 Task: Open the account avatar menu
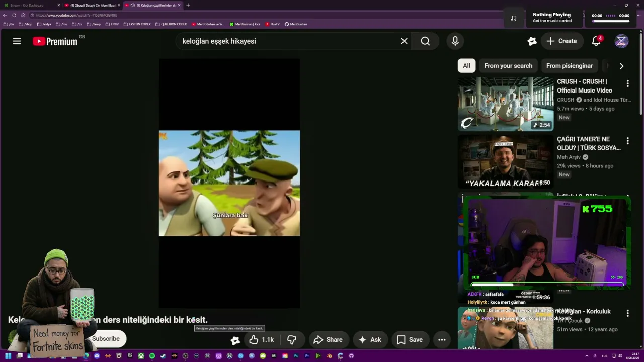(621, 41)
